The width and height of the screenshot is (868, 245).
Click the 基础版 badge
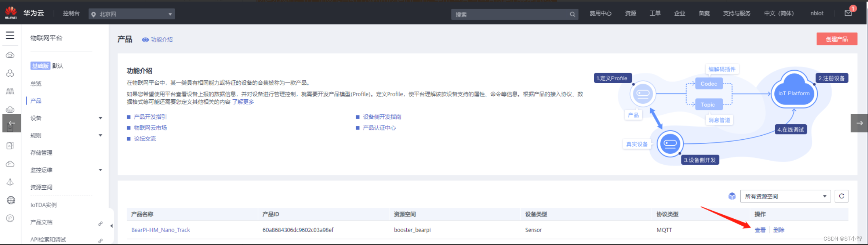coord(40,66)
